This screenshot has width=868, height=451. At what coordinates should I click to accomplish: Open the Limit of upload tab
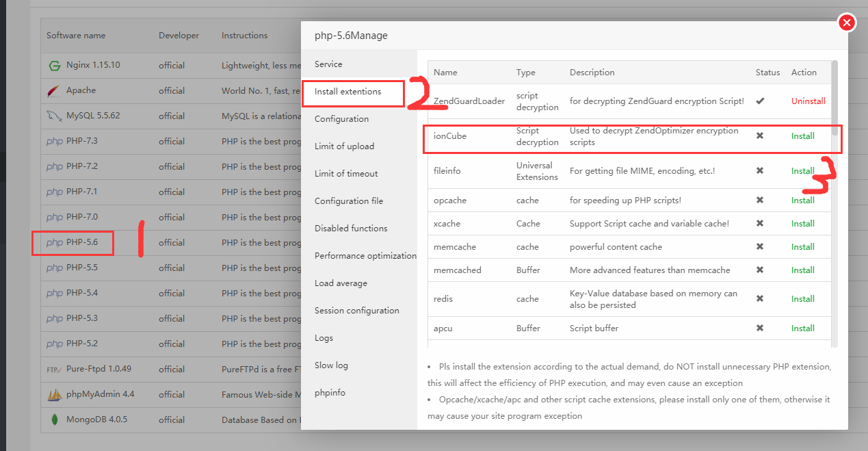pyautogui.click(x=359, y=146)
